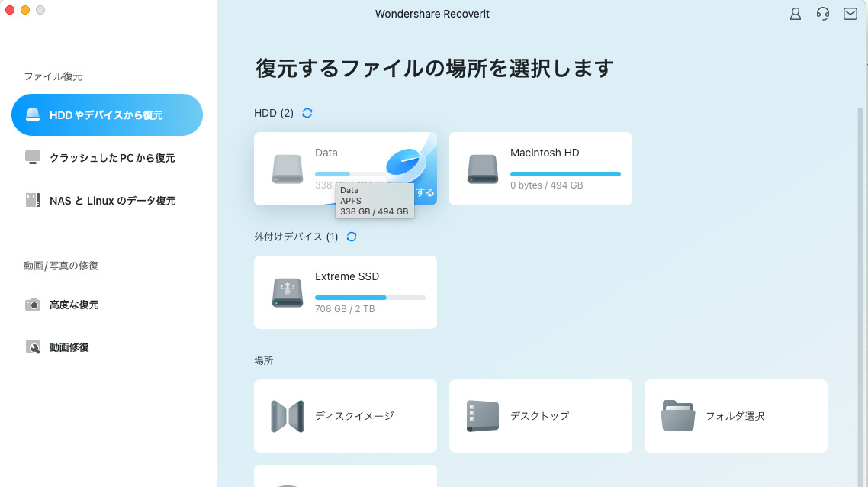Click the ディスクイメージ label

[x=354, y=416]
